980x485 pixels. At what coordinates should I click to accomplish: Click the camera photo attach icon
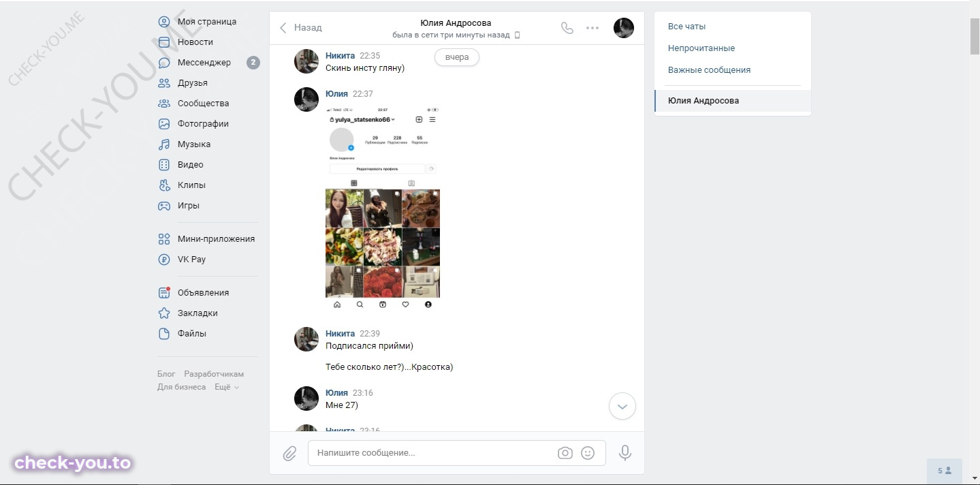point(565,453)
